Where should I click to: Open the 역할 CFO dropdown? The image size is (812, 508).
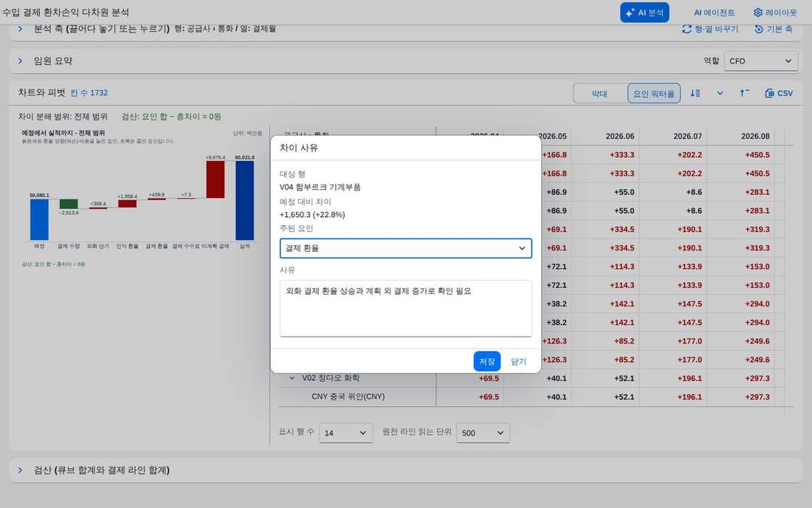[761, 61]
